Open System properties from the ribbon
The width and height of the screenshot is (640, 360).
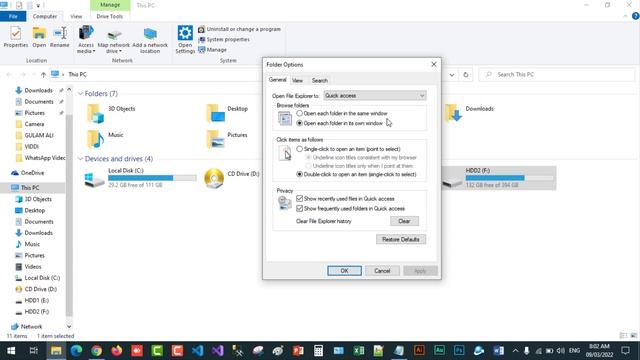click(224, 40)
